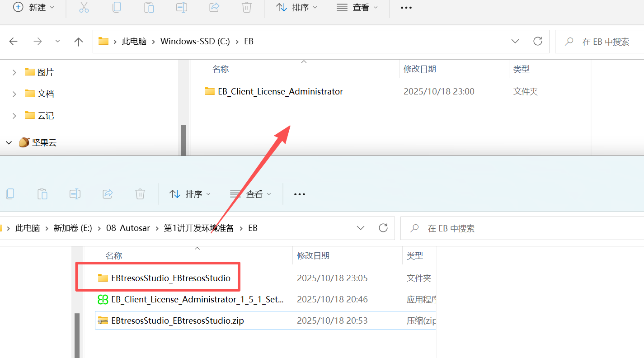644x358 pixels.
Task: Click 08_Autosar in the address bar
Action: click(x=128, y=228)
